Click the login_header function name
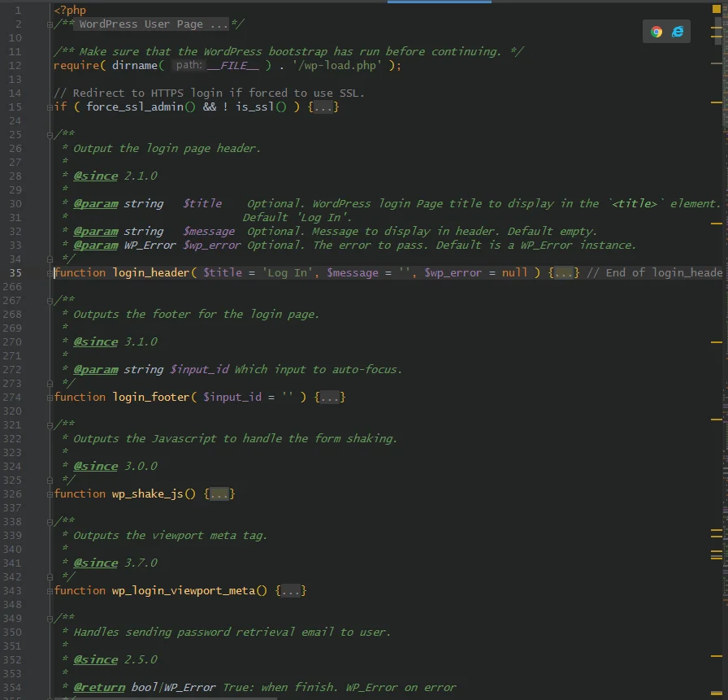 point(151,272)
